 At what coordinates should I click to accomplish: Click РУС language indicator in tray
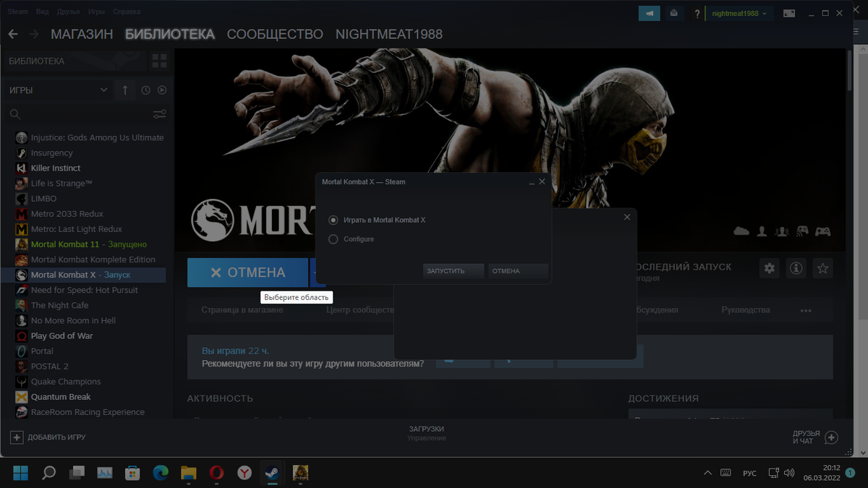[749, 474]
